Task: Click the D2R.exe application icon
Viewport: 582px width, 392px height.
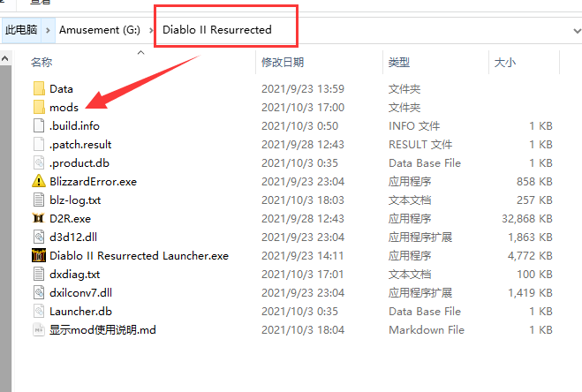Action: point(39,219)
